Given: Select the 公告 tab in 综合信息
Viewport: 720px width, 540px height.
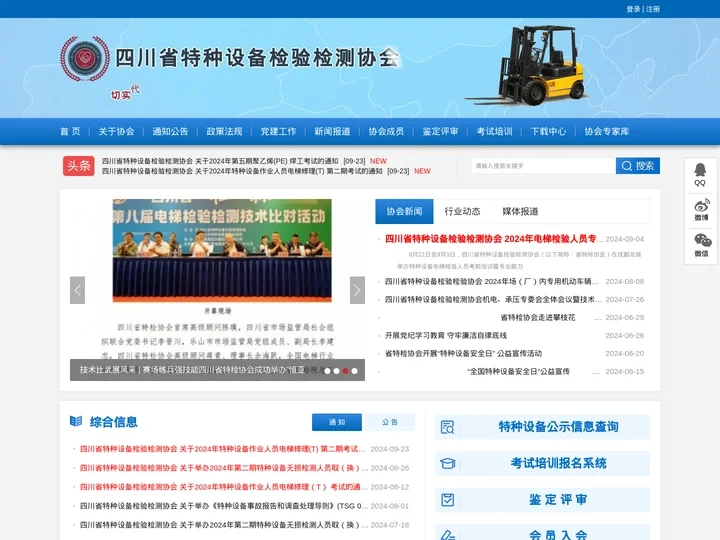Looking at the screenshot, I should (x=390, y=422).
